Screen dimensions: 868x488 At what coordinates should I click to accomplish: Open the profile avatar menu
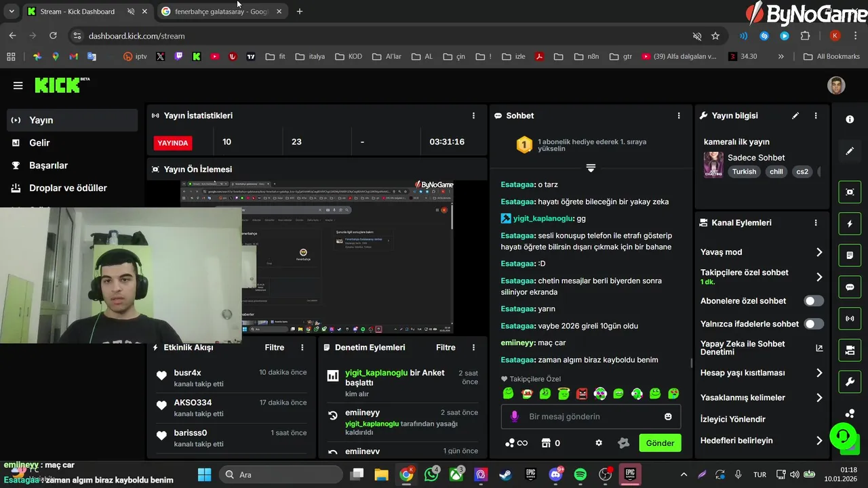pyautogui.click(x=836, y=85)
